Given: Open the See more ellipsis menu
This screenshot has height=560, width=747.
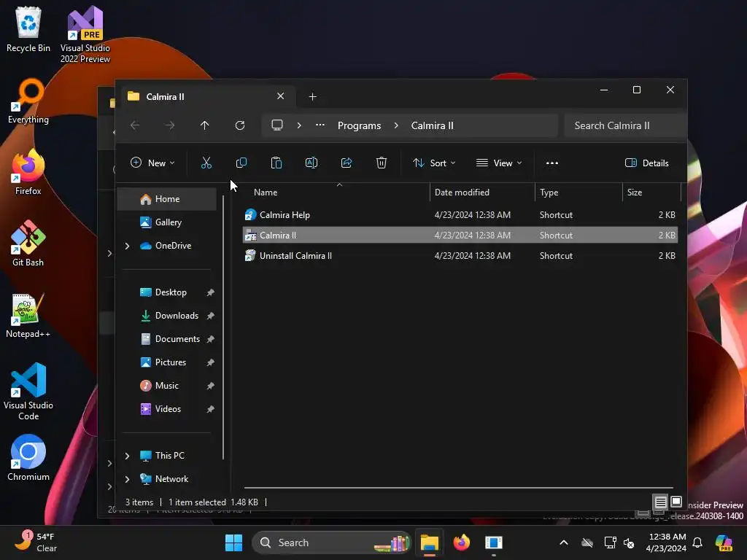Looking at the screenshot, I should [551, 163].
